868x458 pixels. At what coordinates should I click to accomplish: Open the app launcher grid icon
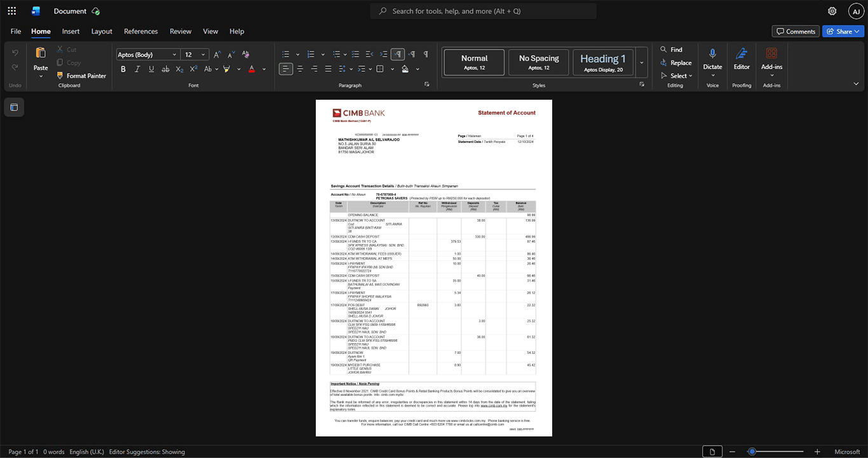tap(11, 11)
